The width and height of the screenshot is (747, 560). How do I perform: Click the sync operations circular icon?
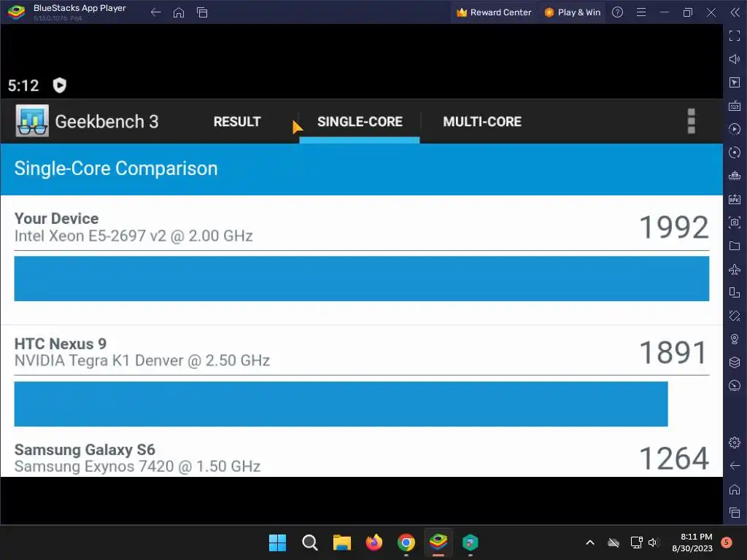click(734, 152)
